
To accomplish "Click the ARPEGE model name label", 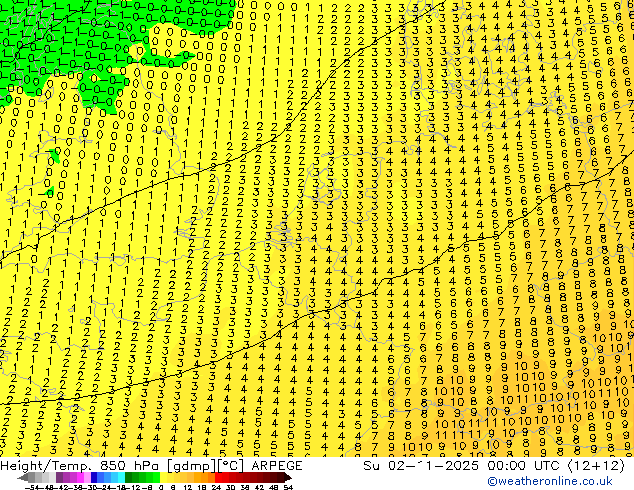I will click(x=277, y=466).
